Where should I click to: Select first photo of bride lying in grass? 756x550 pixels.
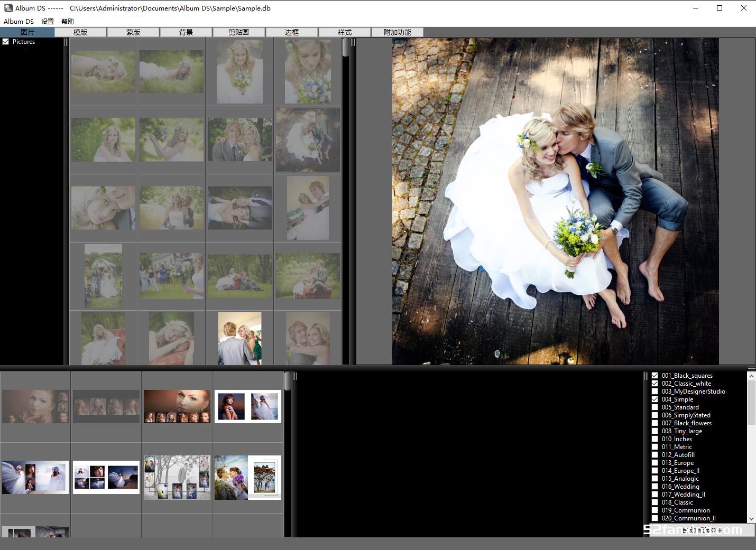pos(103,72)
